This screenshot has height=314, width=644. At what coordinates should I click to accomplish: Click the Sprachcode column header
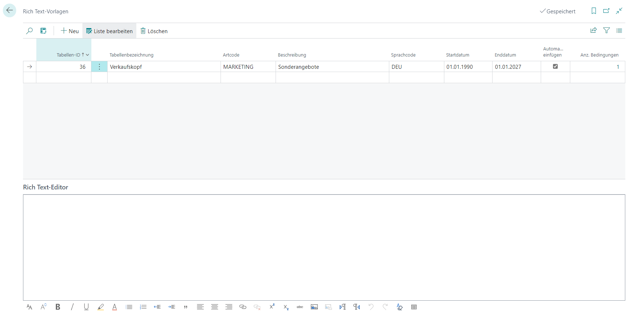pos(403,55)
